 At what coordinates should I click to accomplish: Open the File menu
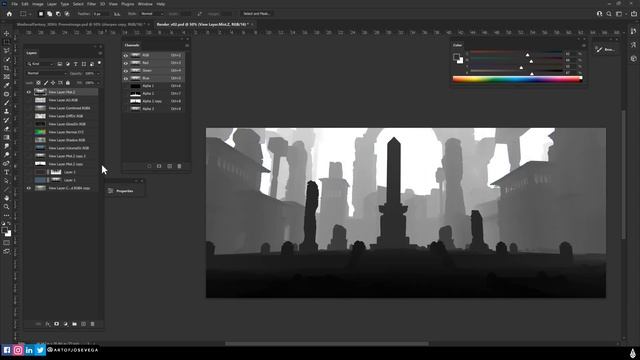click(14, 4)
